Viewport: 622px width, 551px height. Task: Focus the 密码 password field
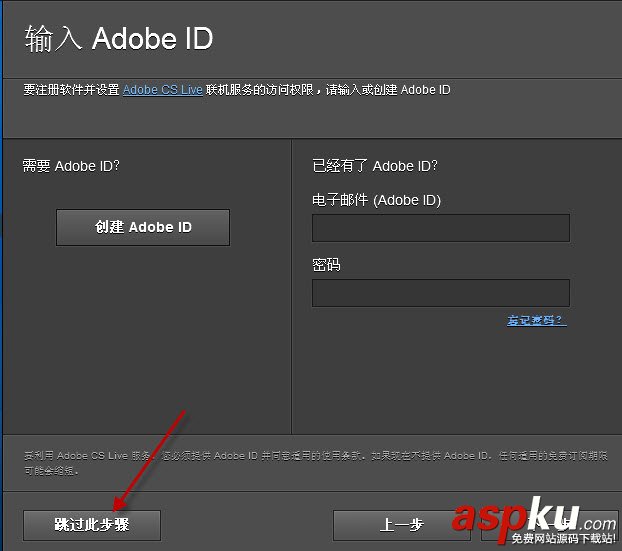[x=441, y=293]
